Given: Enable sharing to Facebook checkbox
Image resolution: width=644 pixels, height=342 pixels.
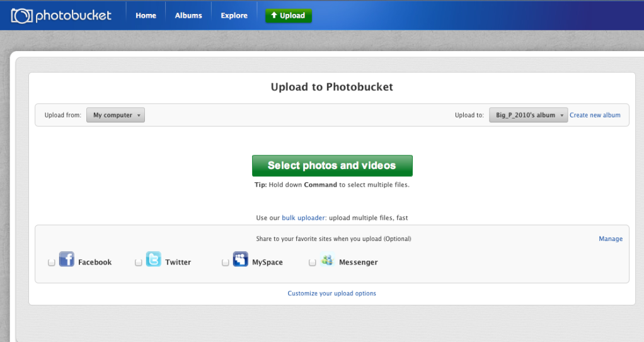Looking at the screenshot, I should [x=51, y=262].
